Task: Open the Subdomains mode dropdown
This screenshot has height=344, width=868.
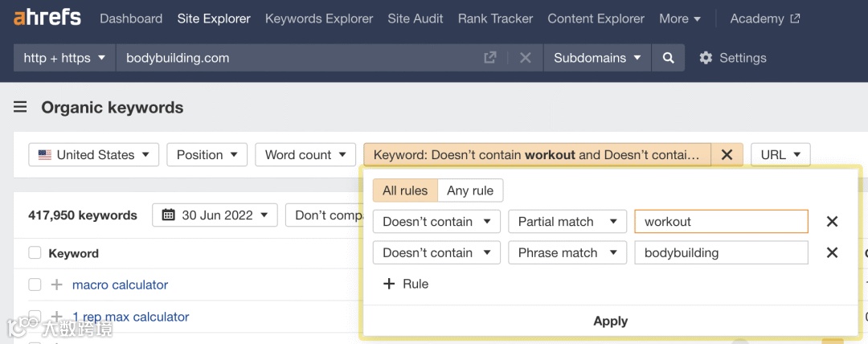Action: pyautogui.click(x=597, y=58)
